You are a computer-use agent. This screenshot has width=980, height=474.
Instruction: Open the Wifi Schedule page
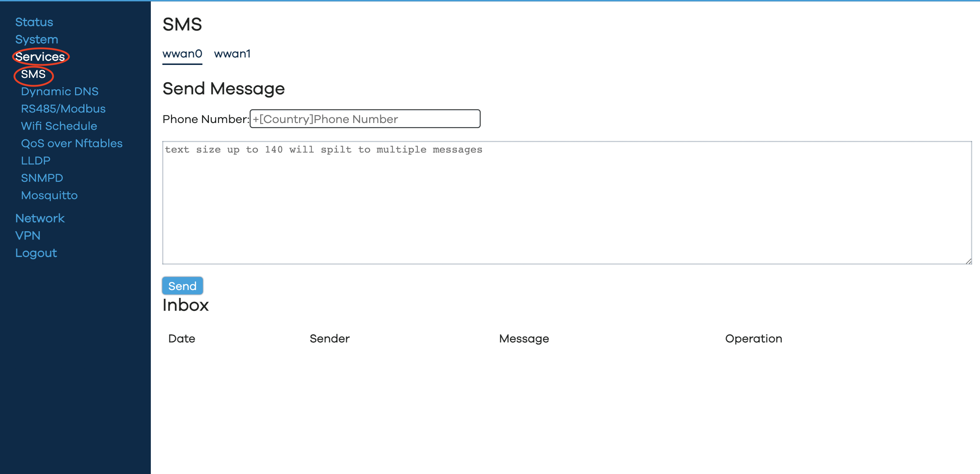click(x=59, y=126)
